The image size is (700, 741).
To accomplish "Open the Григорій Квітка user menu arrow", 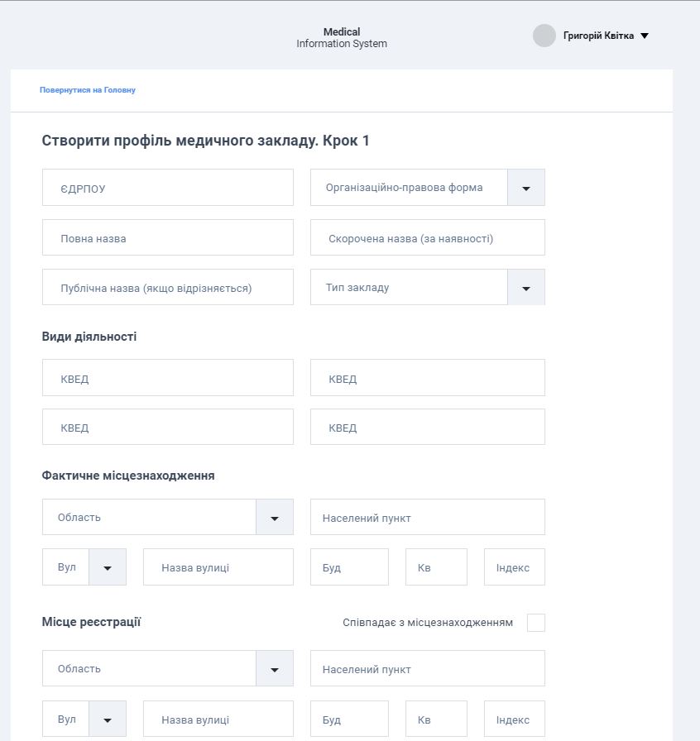I will [x=645, y=36].
